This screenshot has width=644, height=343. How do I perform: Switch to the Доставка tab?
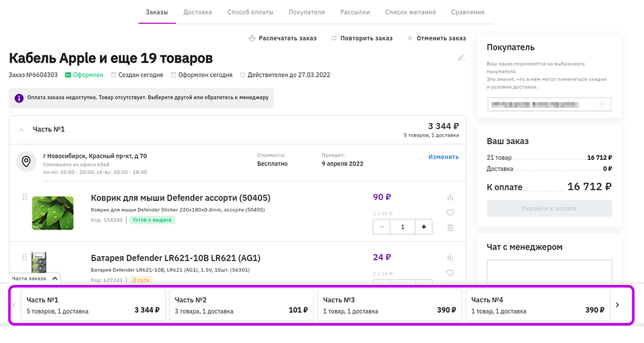pyautogui.click(x=197, y=12)
